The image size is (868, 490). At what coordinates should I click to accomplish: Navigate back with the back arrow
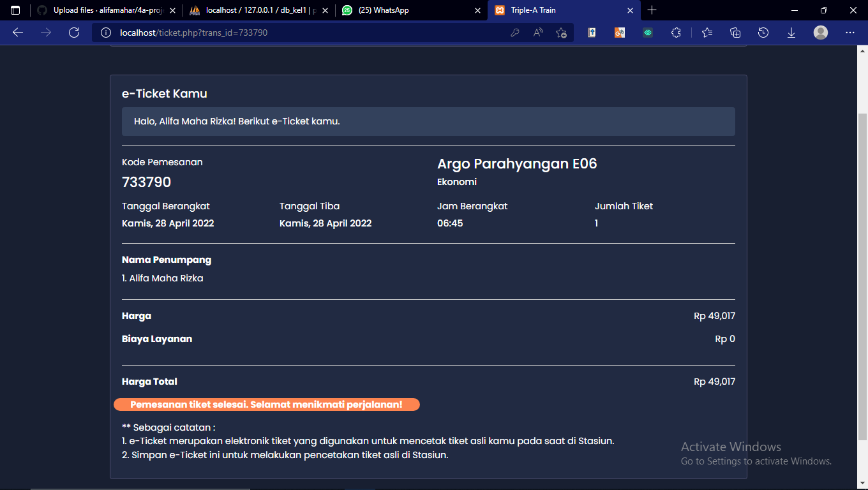point(17,32)
